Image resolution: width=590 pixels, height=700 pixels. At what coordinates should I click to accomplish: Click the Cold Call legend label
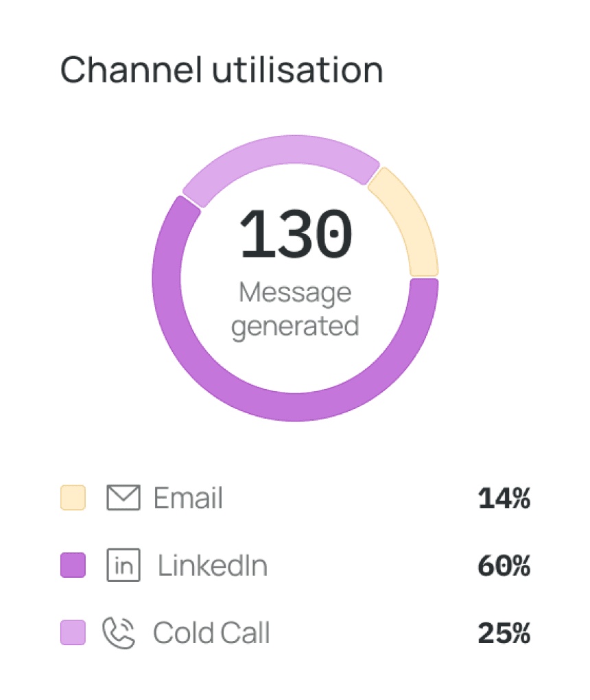click(x=211, y=633)
